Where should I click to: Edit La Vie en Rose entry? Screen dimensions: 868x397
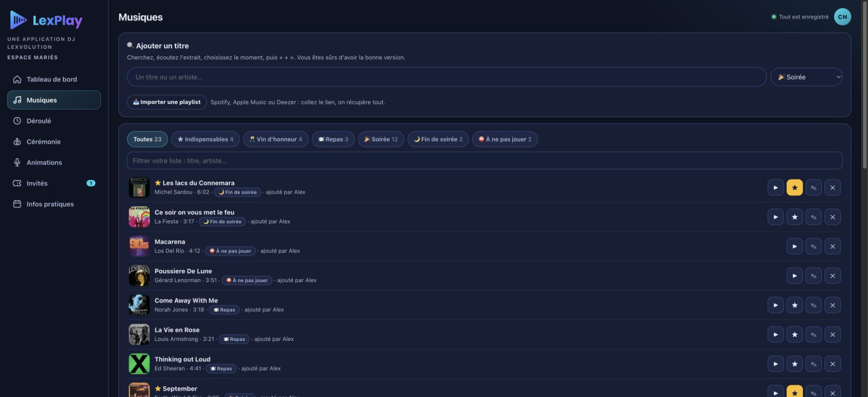pyautogui.click(x=814, y=335)
